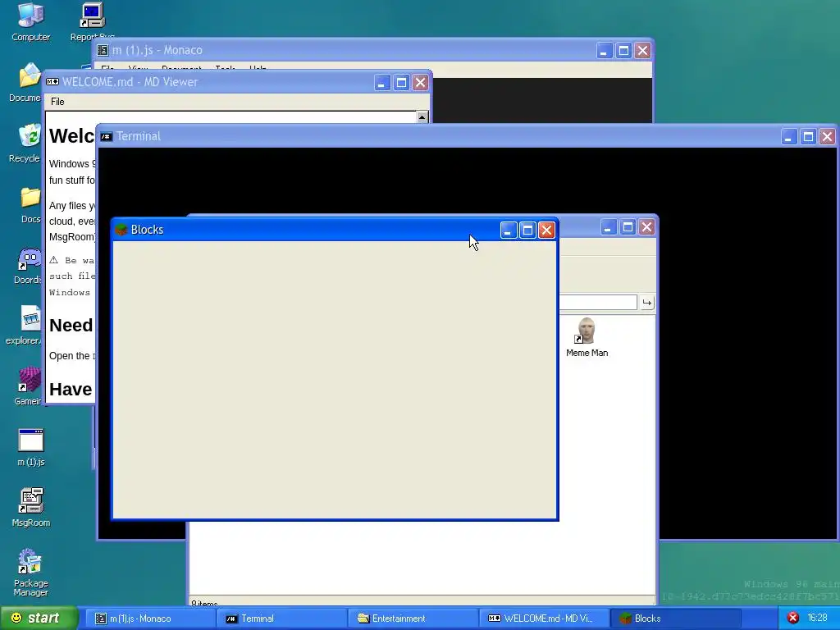The image size is (840, 630).
Task: Maximize the Entertainment explorer window
Action: click(x=628, y=227)
